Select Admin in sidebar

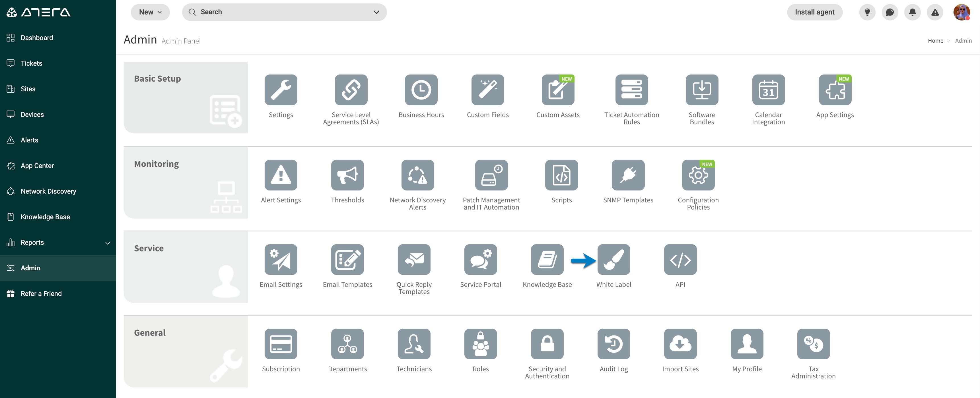[x=58, y=268]
